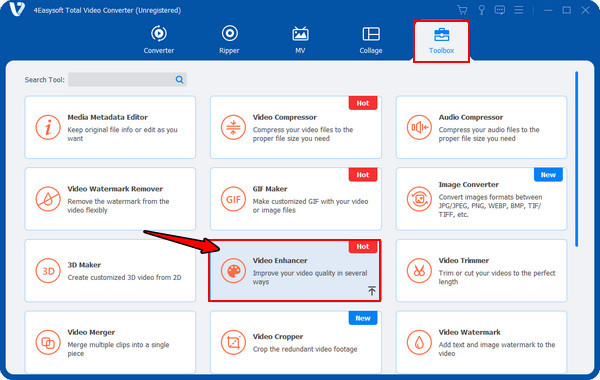Open the MV tab

pyautogui.click(x=300, y=40)
